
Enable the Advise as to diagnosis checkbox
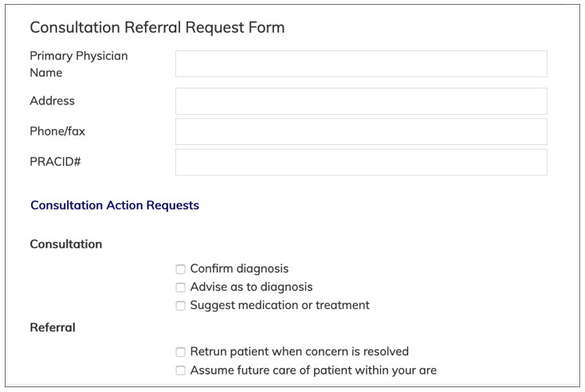pyautogui.click(x=181, y=287)
